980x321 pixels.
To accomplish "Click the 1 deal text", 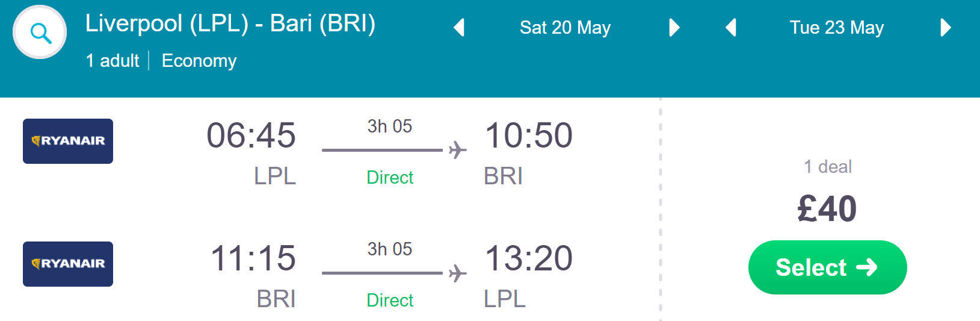I will [828, 167].
